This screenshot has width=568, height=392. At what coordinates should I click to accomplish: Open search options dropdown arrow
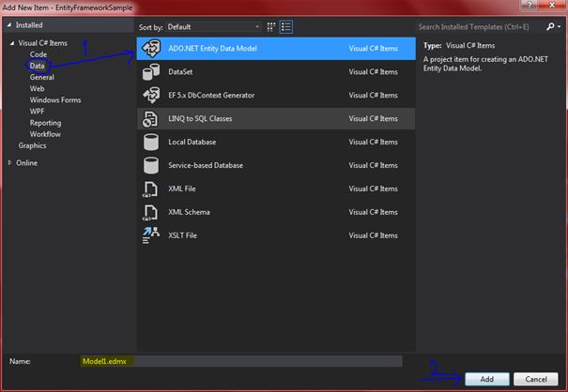click(x=560, y=26)
